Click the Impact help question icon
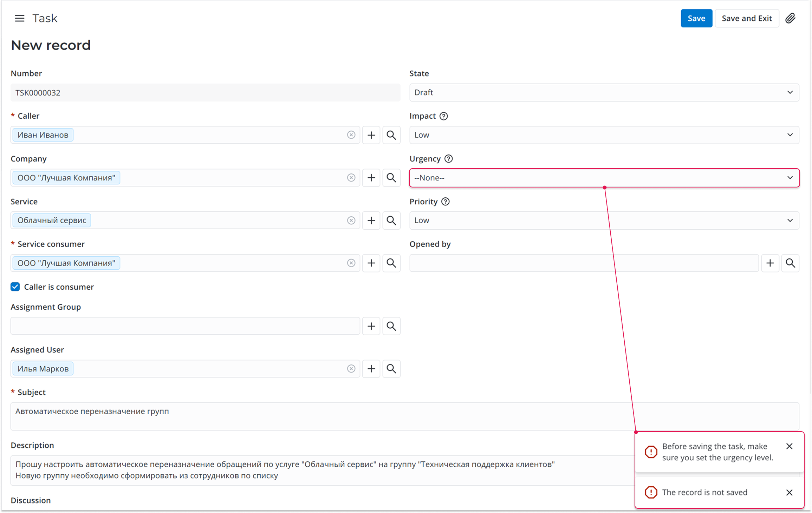 coord(444,116)
